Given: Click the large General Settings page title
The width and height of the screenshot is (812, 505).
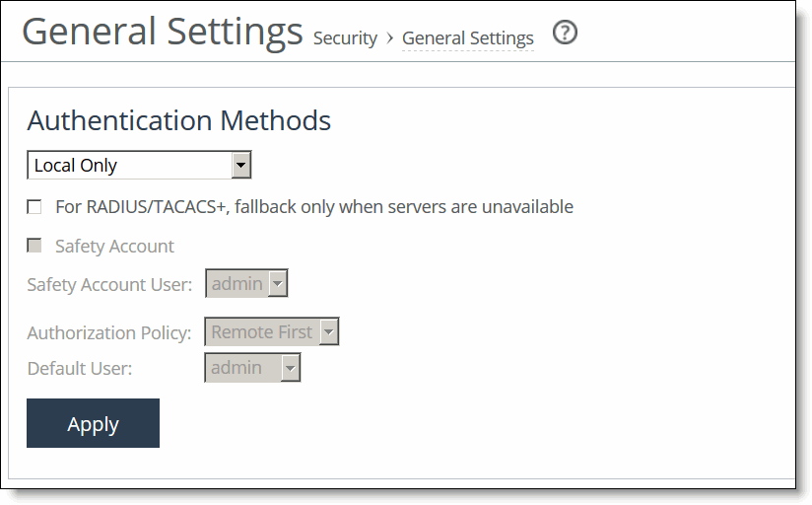Looking at the screenshot, I should (x=162, y=33).
